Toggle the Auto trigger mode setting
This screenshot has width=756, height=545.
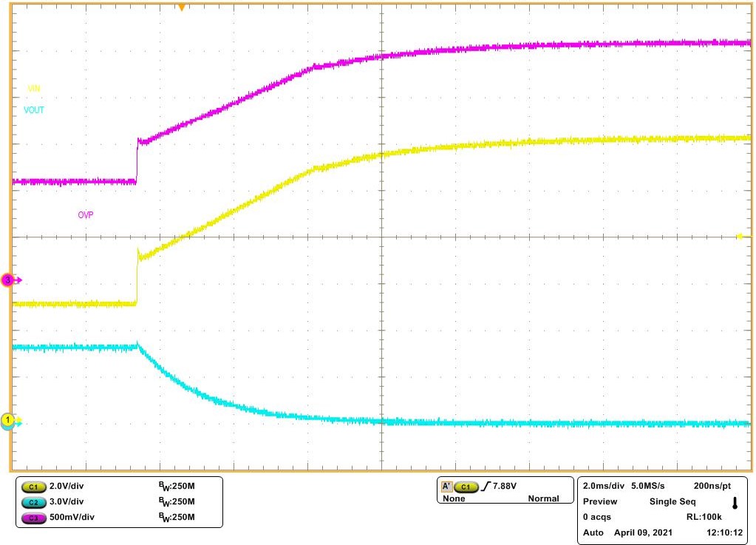tap(593, 532)
